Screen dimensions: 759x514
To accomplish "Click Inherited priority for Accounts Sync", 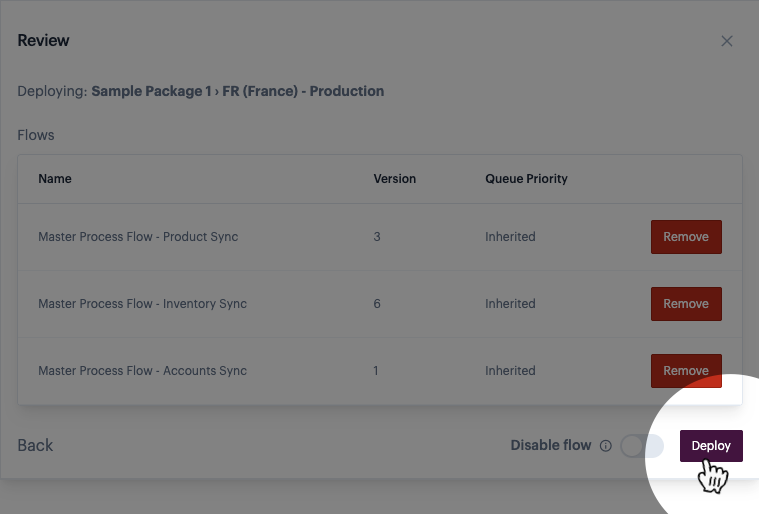I will pos(510,371).
